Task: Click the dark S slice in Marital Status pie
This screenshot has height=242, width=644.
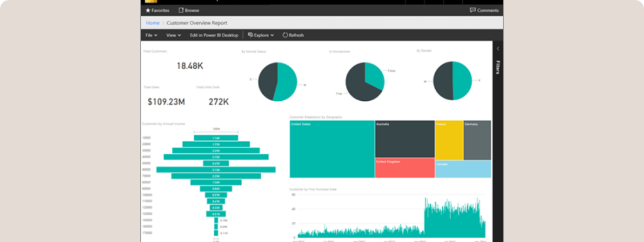Action: 267,81
